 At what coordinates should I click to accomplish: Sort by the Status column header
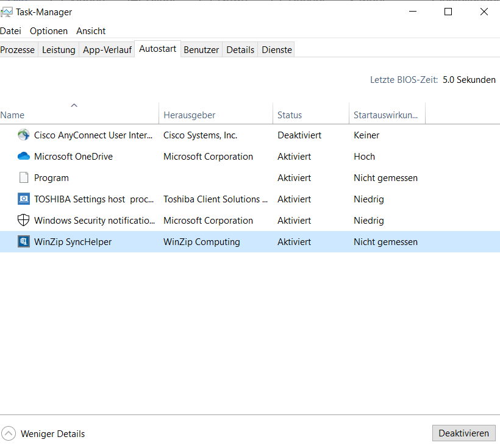(311, 115)
